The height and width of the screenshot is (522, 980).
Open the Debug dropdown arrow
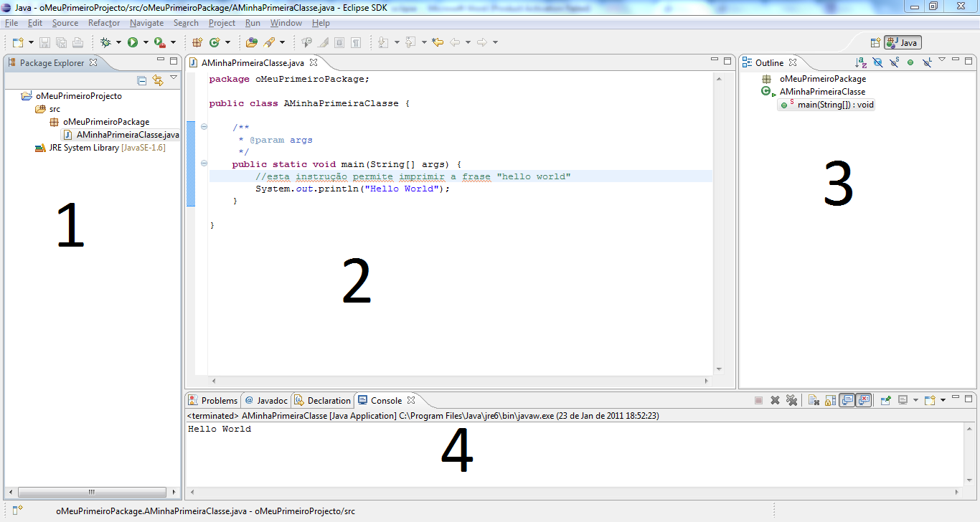tap(118, 42)
